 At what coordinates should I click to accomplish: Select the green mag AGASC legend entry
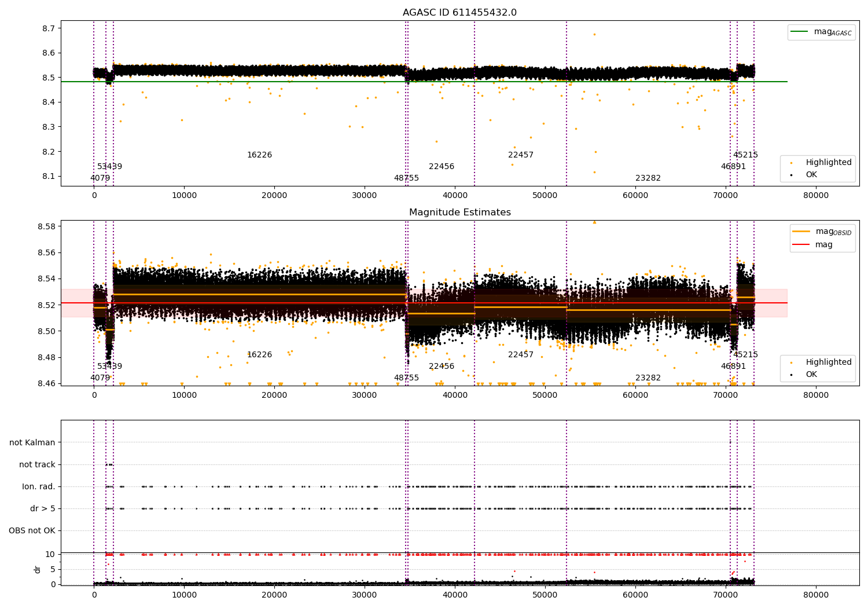(x=821, y=32)
